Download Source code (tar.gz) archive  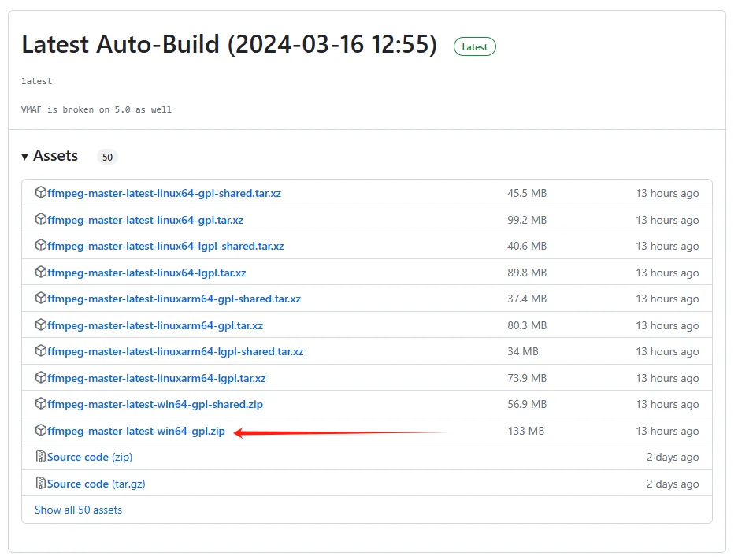[x=96, y=484]
